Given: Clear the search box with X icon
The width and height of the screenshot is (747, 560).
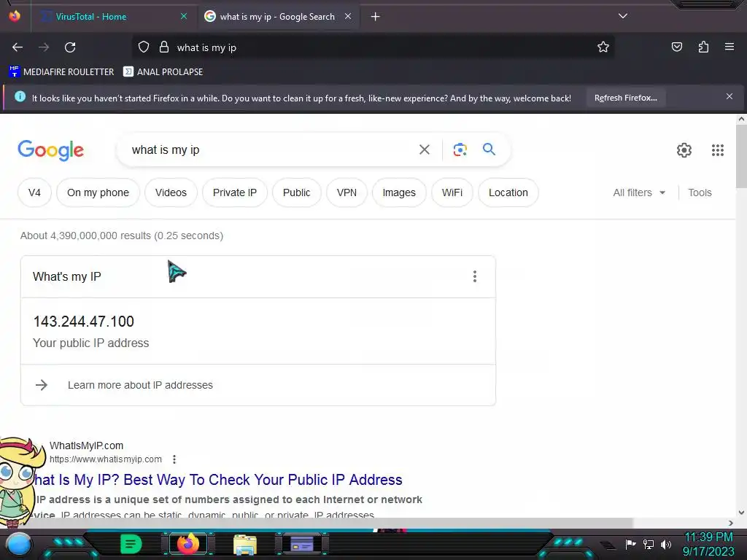Looking at the screenshot, I should point(425,150).
